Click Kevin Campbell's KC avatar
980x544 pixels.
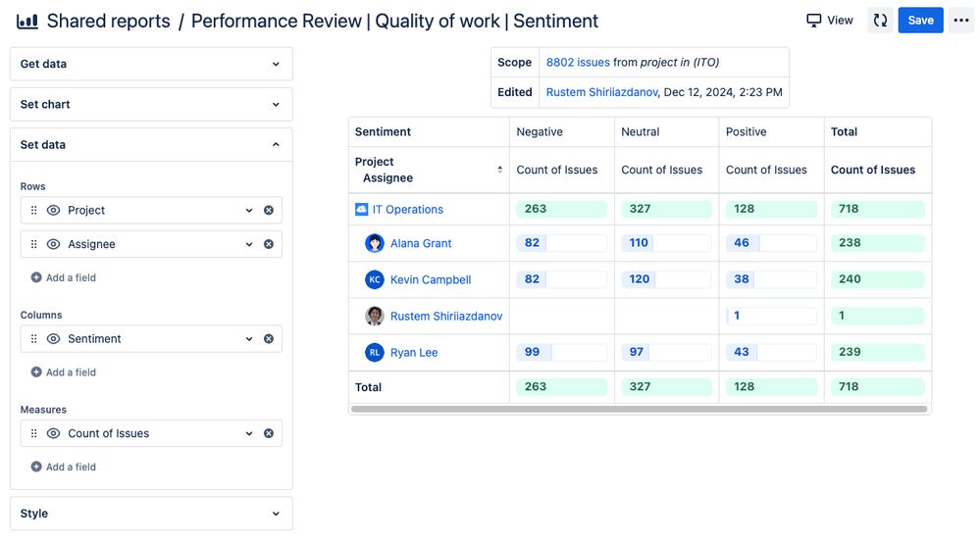click(375, 279)
